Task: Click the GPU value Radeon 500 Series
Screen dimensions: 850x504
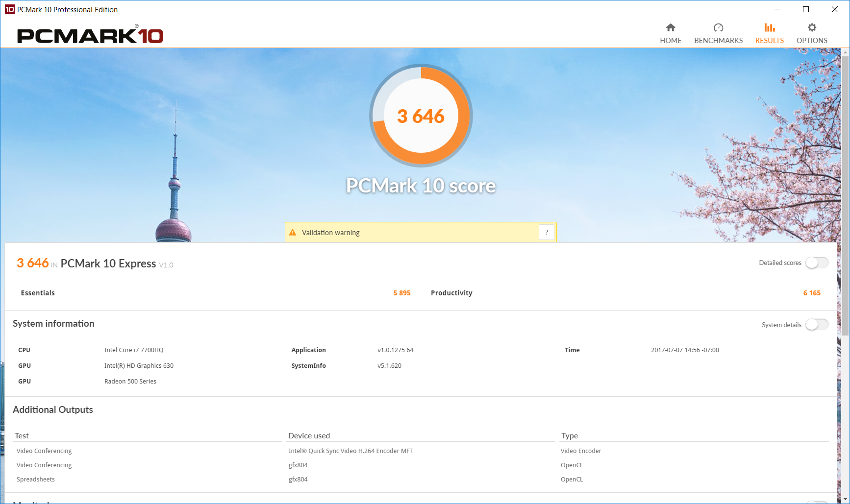Action: [x=130, y=382]
